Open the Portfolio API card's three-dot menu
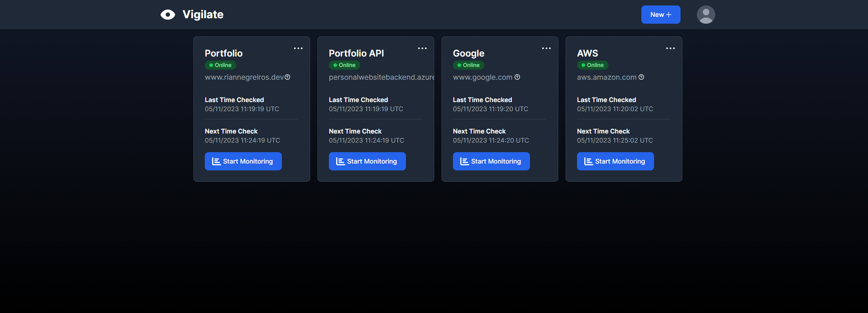This screenshot has height=313, width=868. coord(422,48)
